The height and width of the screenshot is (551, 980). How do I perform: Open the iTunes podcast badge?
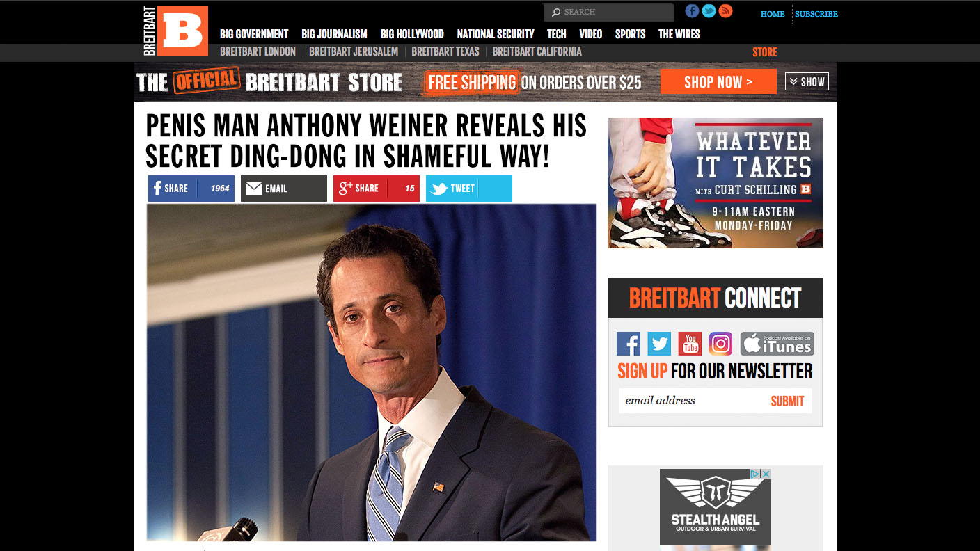(x=777, y=344)
